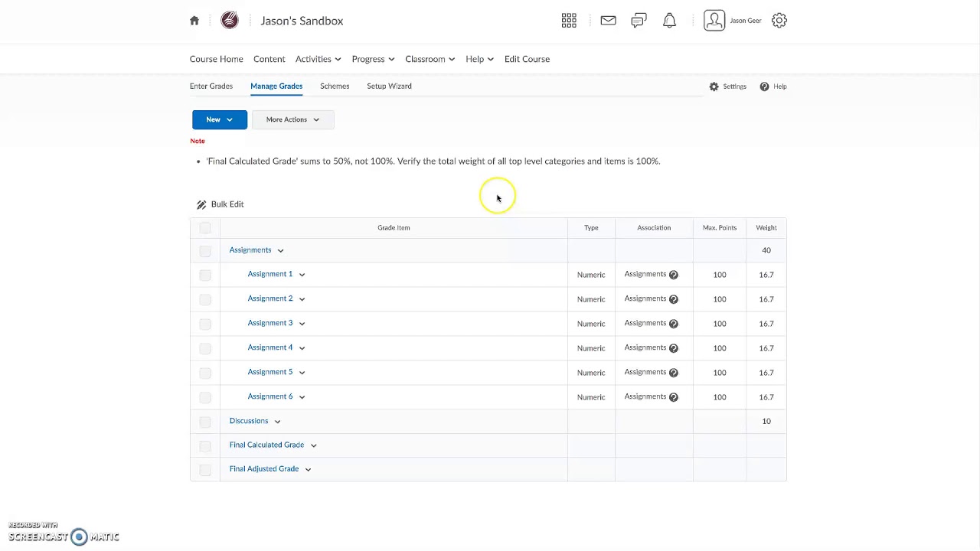This screenshot has width=980, height=551.
Task: Check the Assignment 4 checkbox
Action: pyautogui.click(x=205, y=347)
